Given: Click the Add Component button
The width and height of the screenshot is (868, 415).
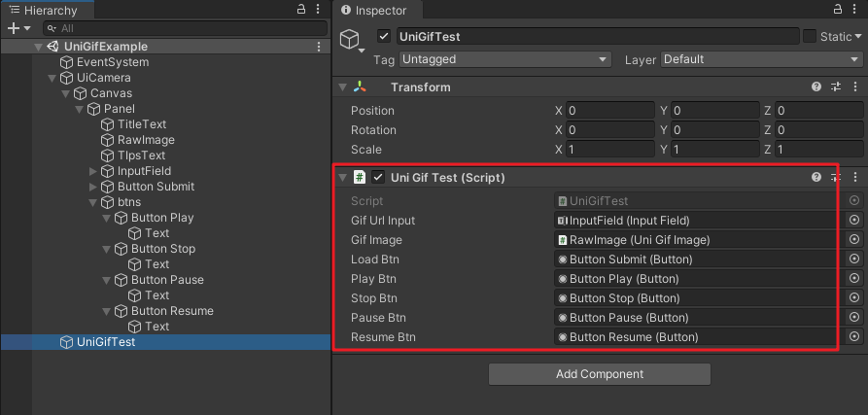Looking at the screenshot, I should click(600, 374).
